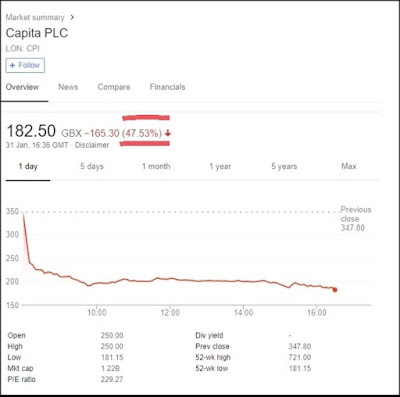Click the red down arrow price indicator
This screenshot has height=397, width=400.
pyautogui.click(x=168, y=133)
